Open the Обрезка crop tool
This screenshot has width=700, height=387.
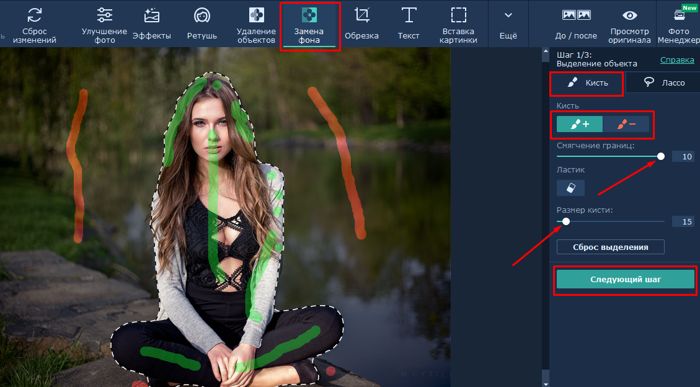pyautogui.click(x=362, y=25)
